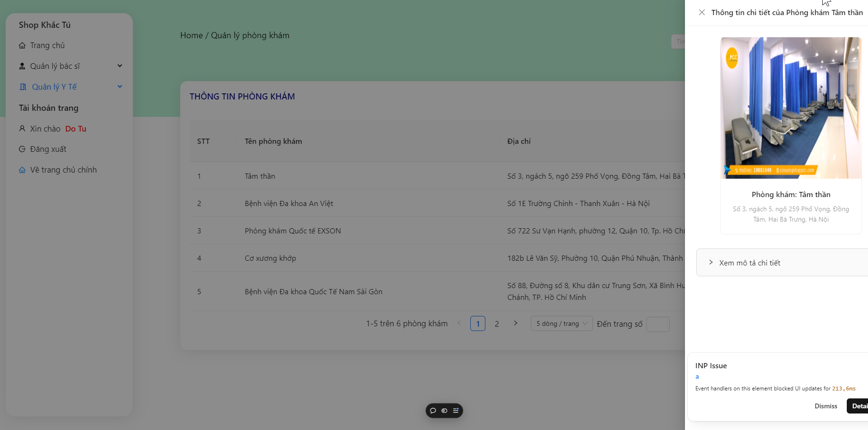Click the clinic photo thumbnail in drawer
Viewport: 868px width, 430px height.
[x=791, y=108]
